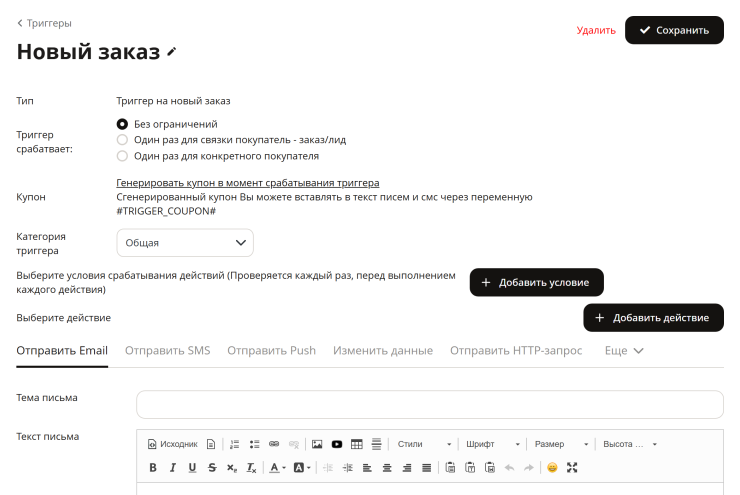Open the text color picker
The width and height of the screenshot is (740, 495).
278,468
